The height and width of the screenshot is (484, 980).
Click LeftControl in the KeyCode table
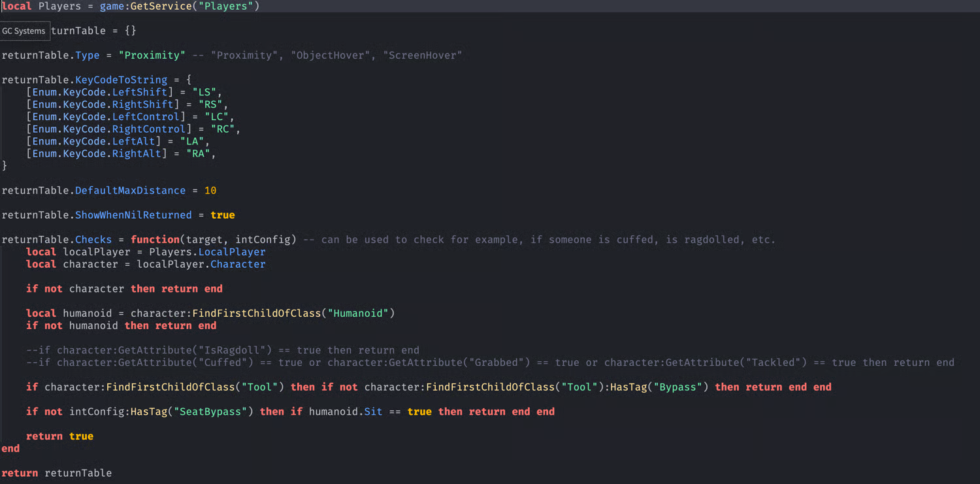pos(146,117)
